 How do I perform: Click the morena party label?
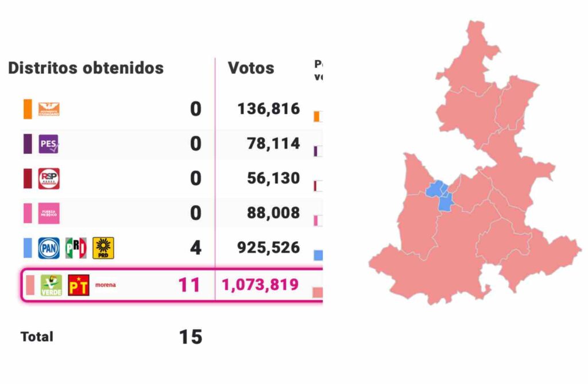point(106,285)
